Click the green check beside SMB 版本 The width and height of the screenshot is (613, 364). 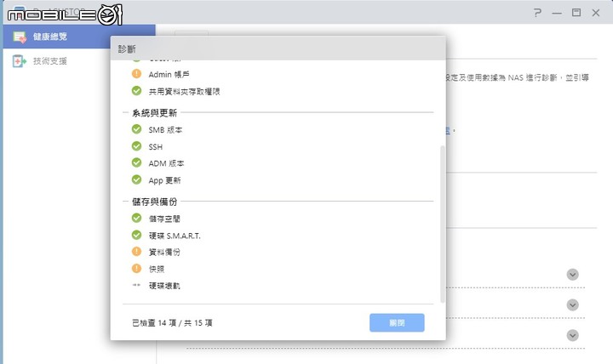point(136,129)
